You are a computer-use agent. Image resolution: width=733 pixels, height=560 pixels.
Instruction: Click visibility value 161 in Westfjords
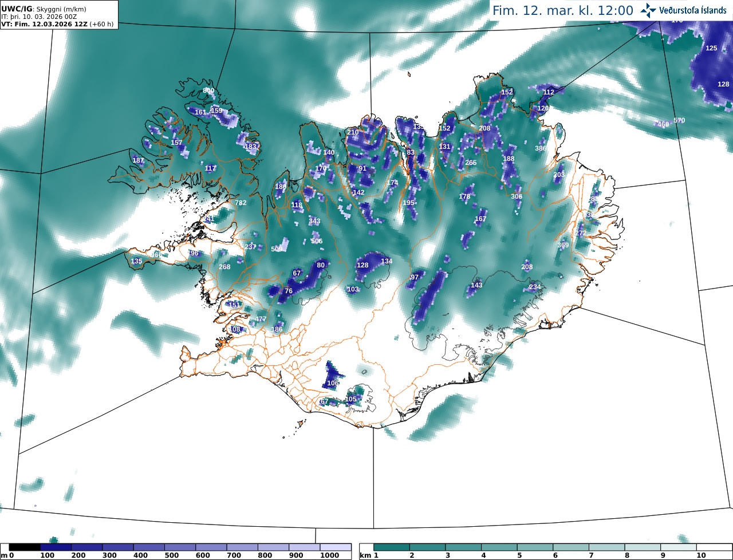(x=200, y=112)
